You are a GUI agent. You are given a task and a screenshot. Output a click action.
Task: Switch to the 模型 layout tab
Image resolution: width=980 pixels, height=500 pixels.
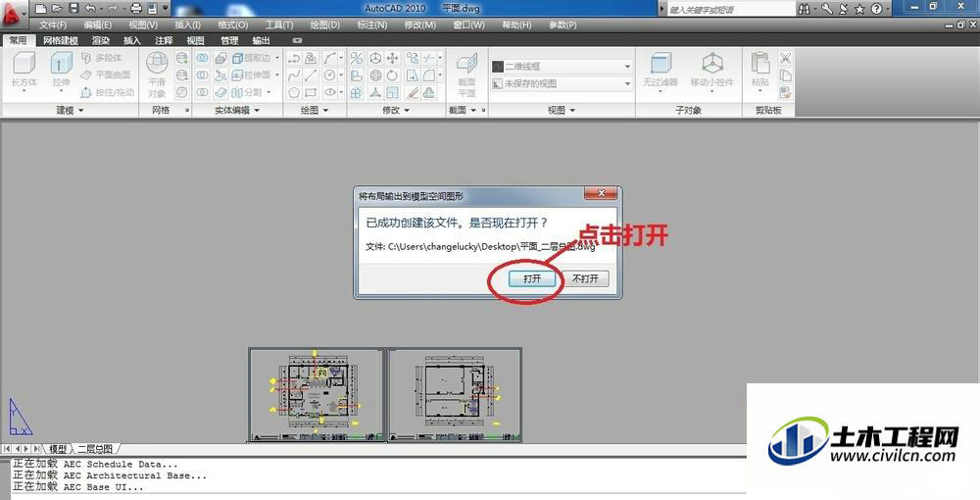tap(58, 449)
